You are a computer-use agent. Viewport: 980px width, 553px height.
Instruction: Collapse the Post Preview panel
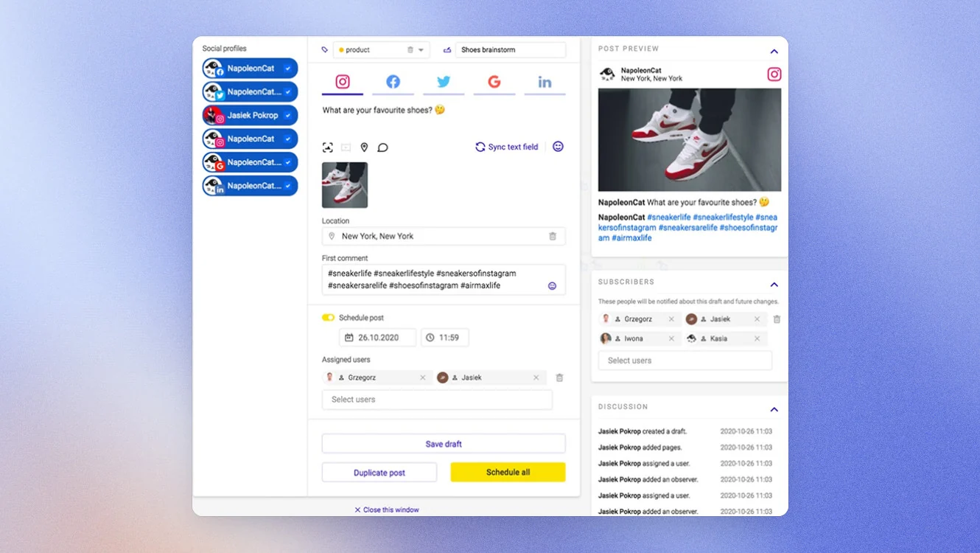tap(774, 52)
